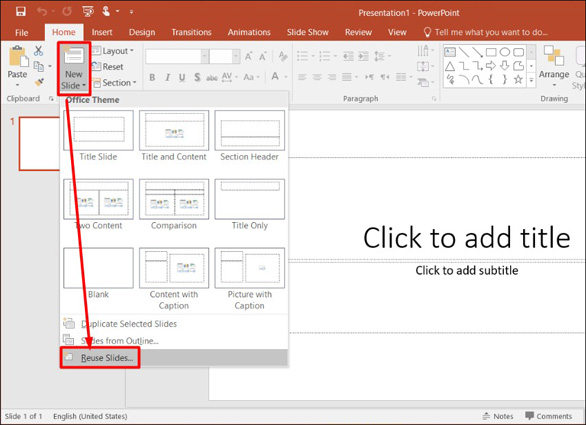The image size is (586, 425).
Task: Click the Undo arrow icon
Action: 42,12
